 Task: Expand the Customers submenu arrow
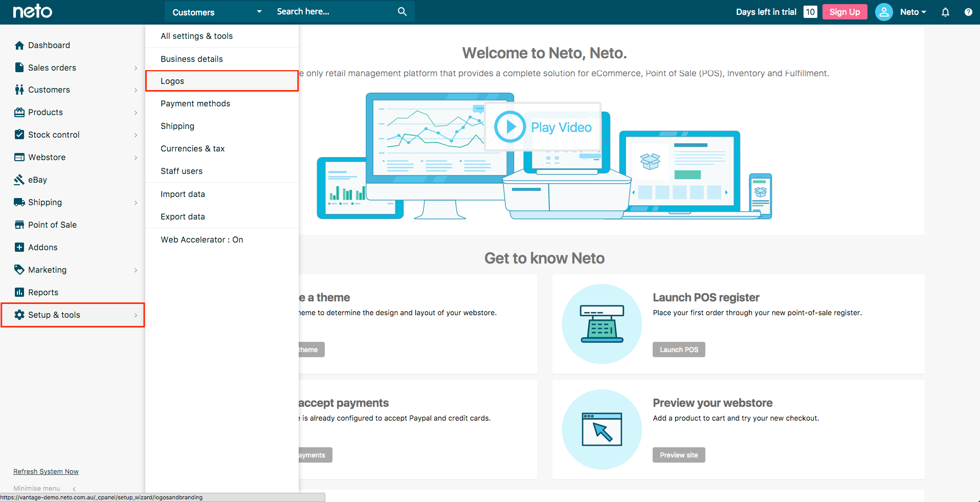coord(136,90)
